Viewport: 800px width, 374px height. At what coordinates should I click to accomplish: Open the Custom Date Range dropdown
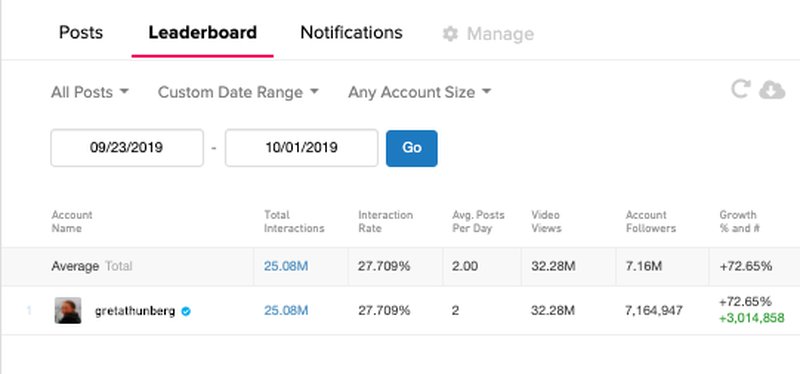[x=238, y=92]
